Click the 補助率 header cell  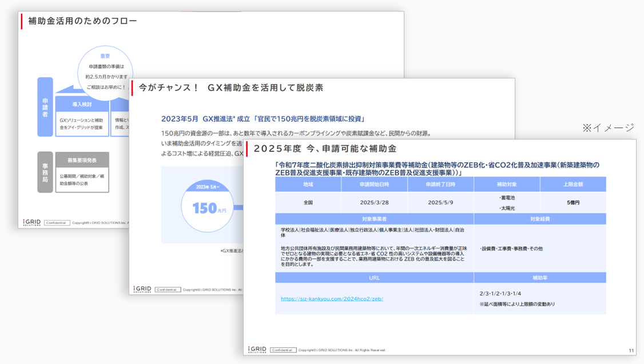pyautogui.click(x=539, y=278)
